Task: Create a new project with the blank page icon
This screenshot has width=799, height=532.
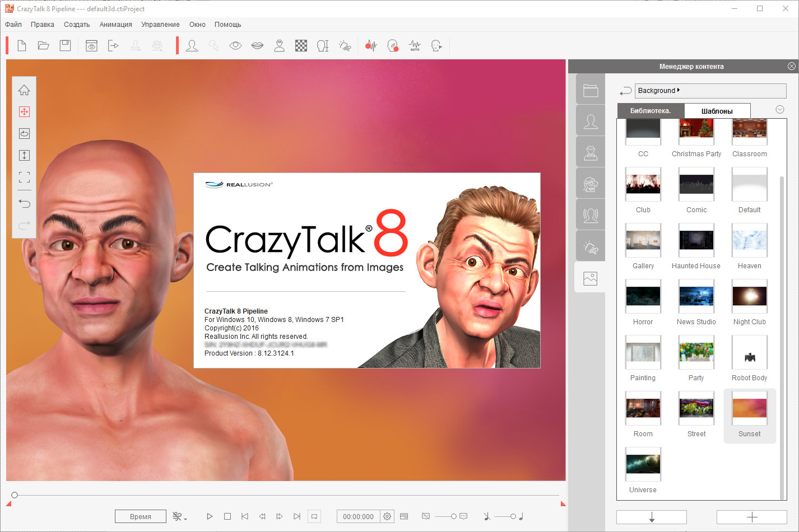Action: tap(22, 45)
